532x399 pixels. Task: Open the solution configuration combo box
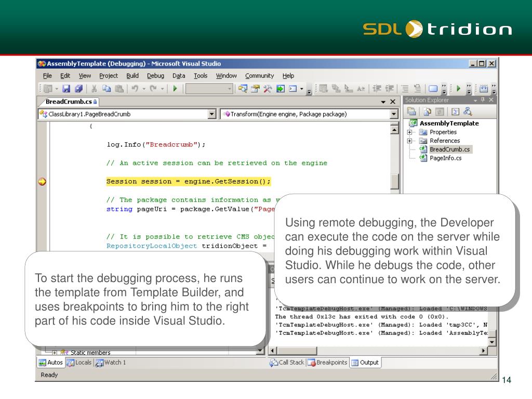(209, 89)
